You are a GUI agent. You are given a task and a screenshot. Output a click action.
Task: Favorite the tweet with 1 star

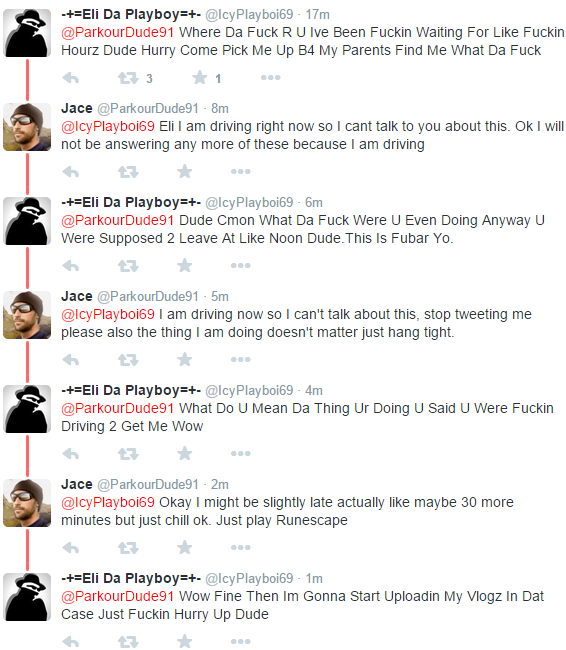199,78
